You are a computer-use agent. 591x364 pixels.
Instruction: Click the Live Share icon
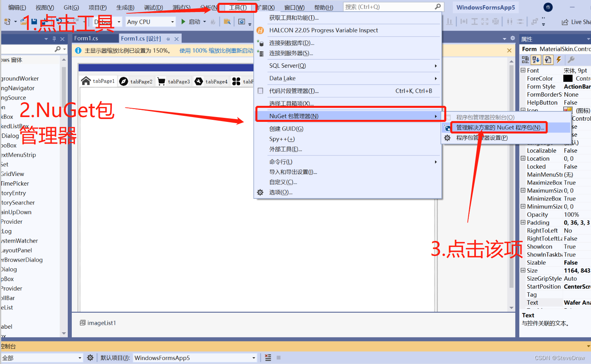[565, 22]
